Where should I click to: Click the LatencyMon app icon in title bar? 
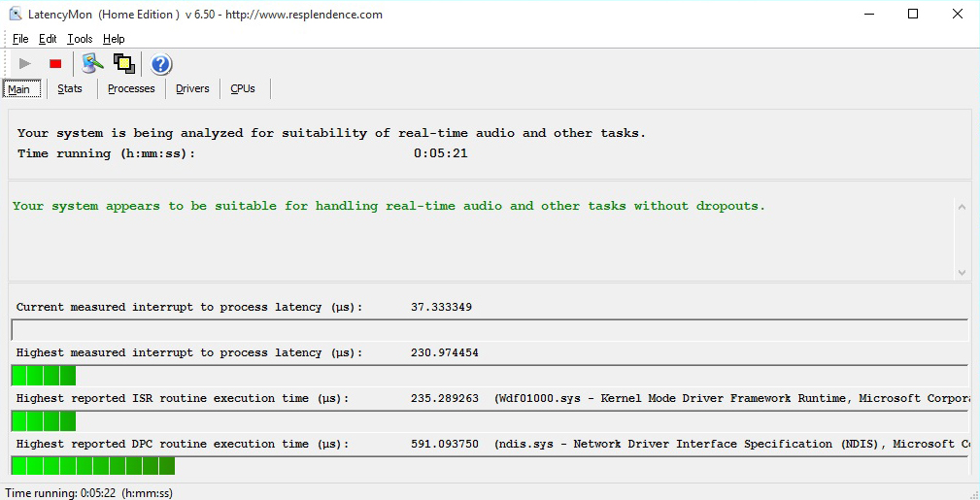click(15, 15)
